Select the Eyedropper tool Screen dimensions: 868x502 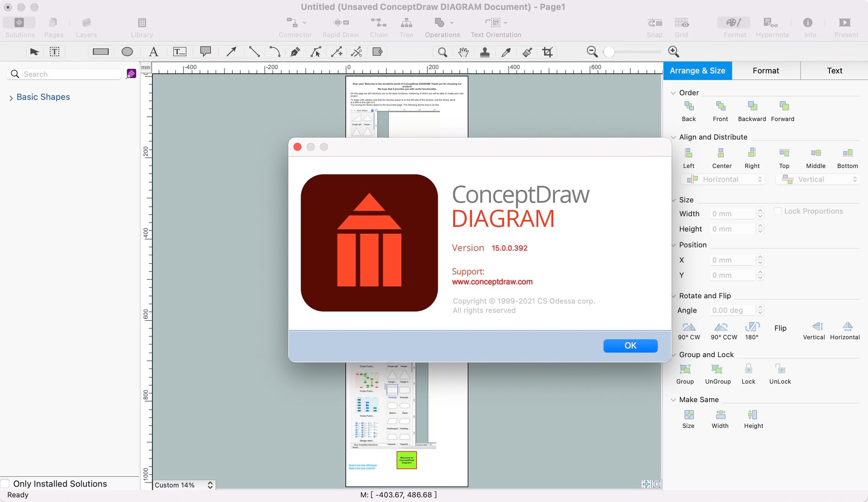click(506, 52)
